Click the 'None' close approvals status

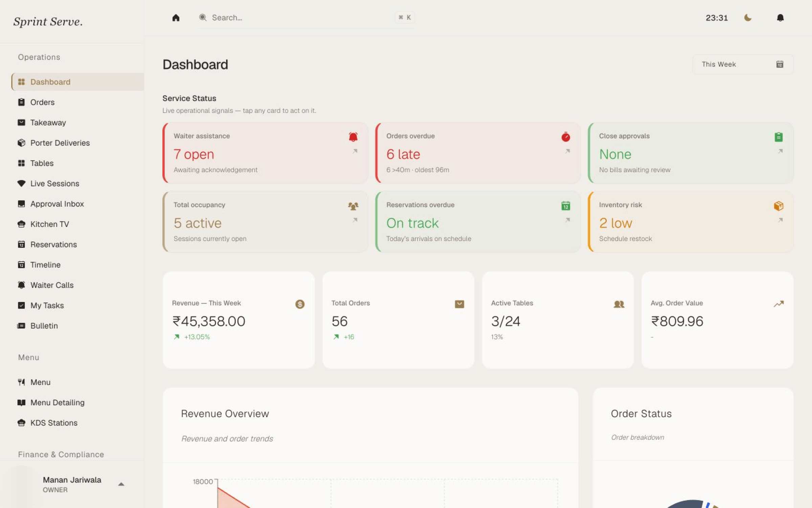click(615, 154)
